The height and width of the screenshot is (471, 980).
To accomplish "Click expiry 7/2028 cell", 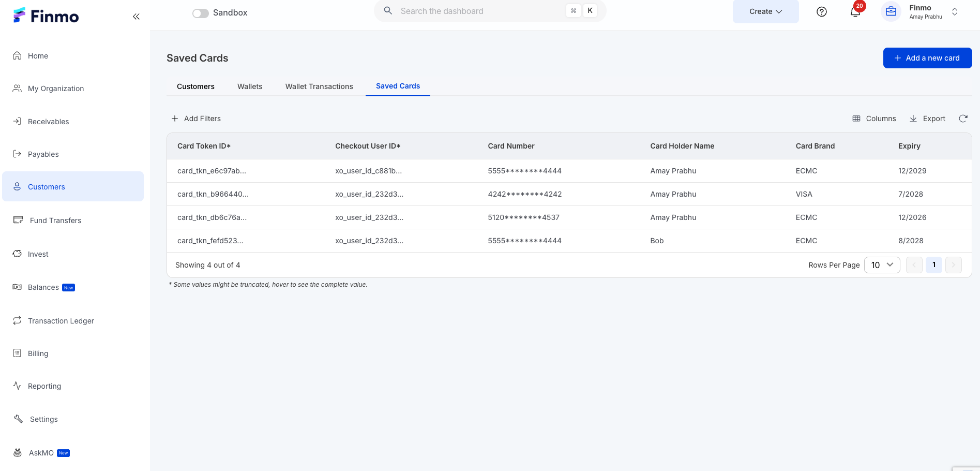I will point(911,194).
